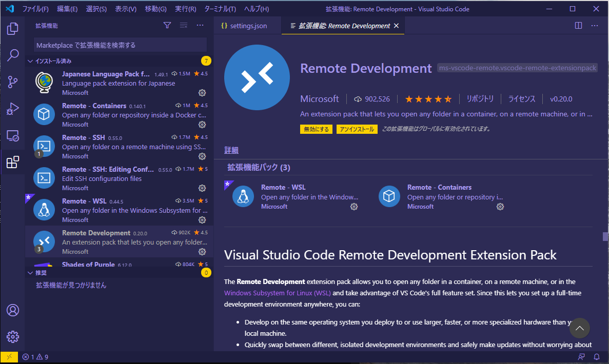The image size is (609, 364).
Task: Click gear for Remote - SSH: Editing Config
Action: 202,188
